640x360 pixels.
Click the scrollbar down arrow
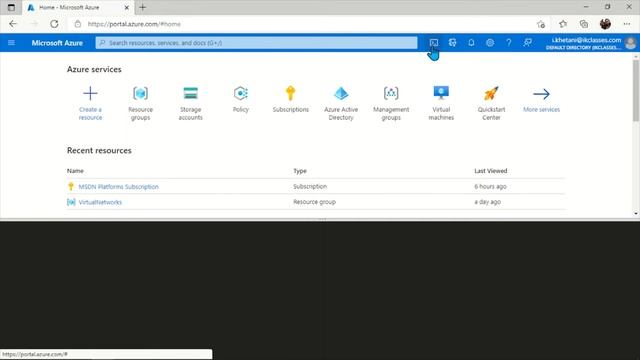pos(636,213)
